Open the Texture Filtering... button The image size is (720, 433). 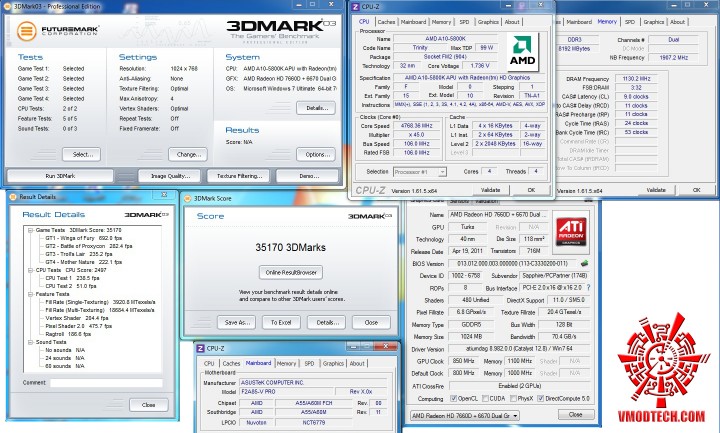click(x=239, y=176)
